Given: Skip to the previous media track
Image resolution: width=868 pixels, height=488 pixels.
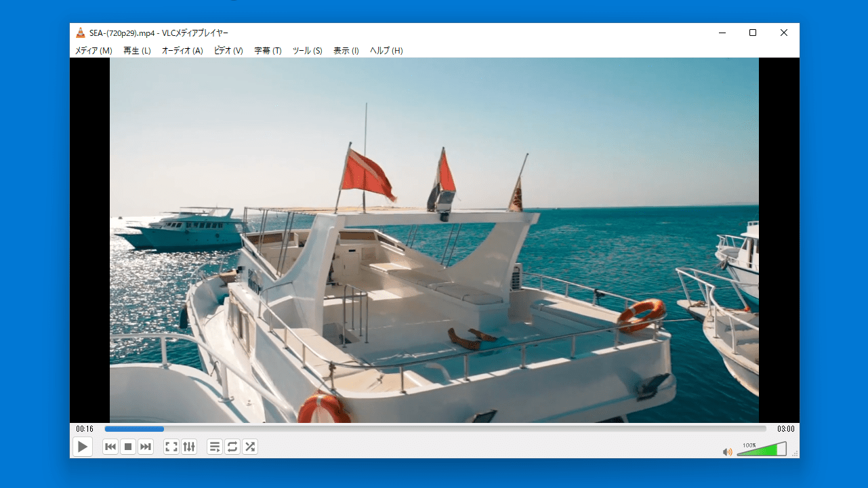Looking at the screenshot, I should pos(110,447).
